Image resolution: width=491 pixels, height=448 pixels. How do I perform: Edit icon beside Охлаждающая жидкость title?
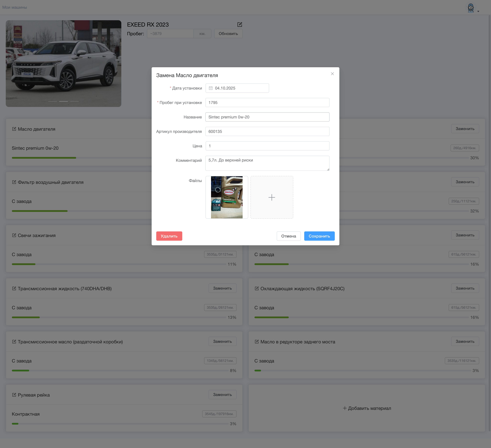(x=257, y=289)
